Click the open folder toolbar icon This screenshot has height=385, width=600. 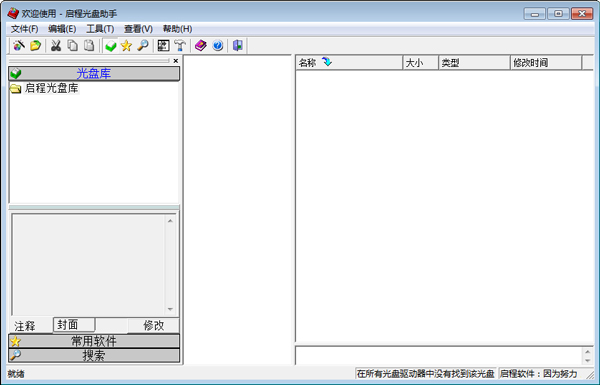coord(36,46)
